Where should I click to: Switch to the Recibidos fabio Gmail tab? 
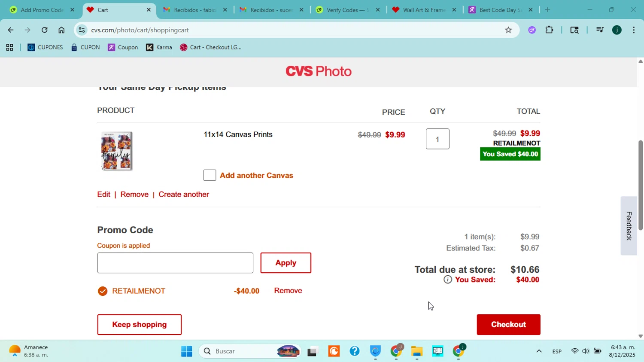point(195,10)
